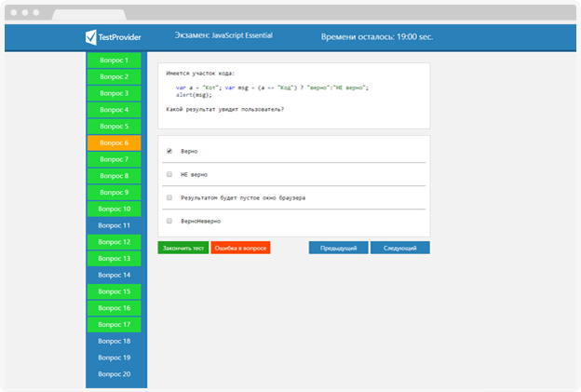The height and width of the screenshot is (392, 581).
Task: Choose 'Вопрос 10' in the question list
Action: tap(114, 209)
